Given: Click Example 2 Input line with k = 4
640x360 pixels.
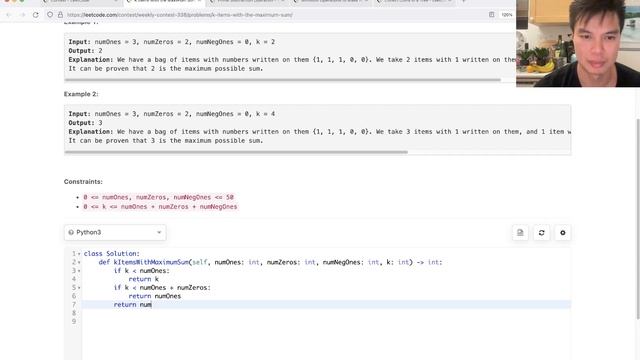Looking at the screenshot, I should tap(172, 114).
